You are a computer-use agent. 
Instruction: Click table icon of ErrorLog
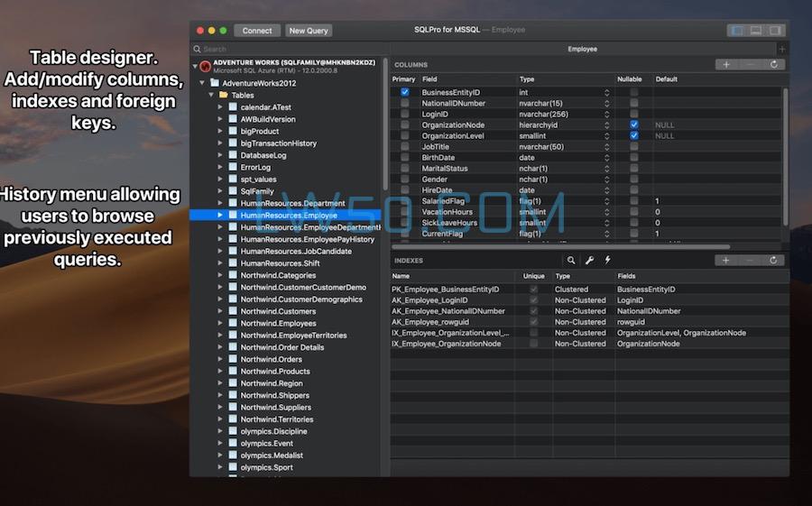click(233, 167)
